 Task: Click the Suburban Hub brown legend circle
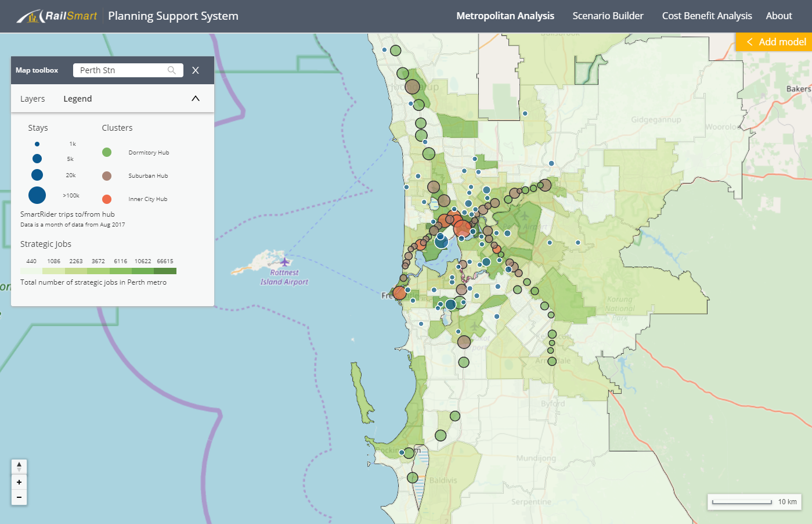[107, 176]
